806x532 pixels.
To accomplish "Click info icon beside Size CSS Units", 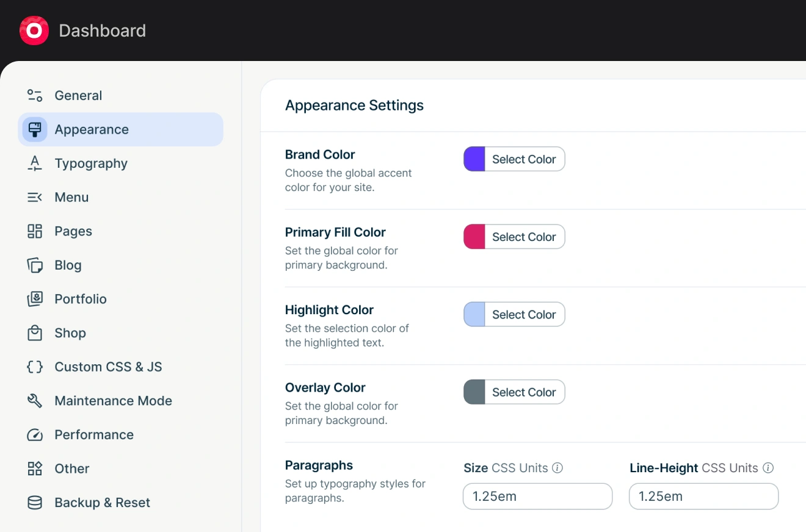I will 557,468.
